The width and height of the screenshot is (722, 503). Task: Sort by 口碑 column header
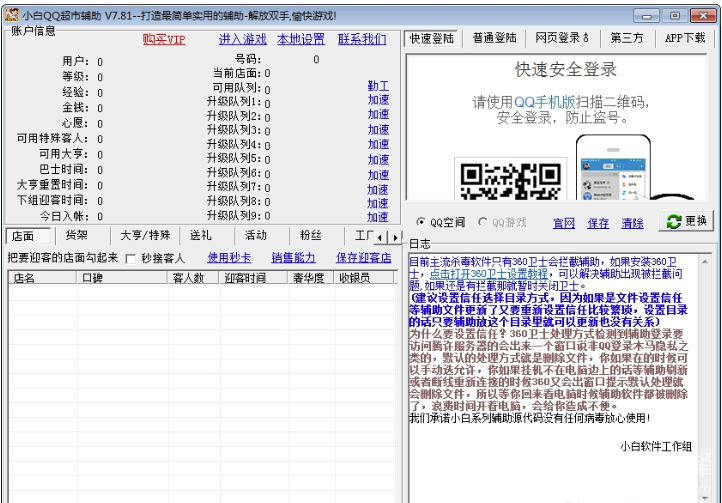coord(122,278)
